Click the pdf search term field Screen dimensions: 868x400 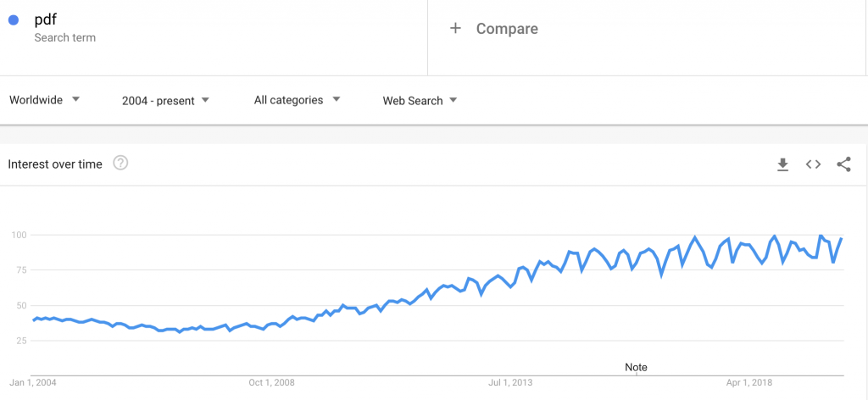click(x=47, y=22)
